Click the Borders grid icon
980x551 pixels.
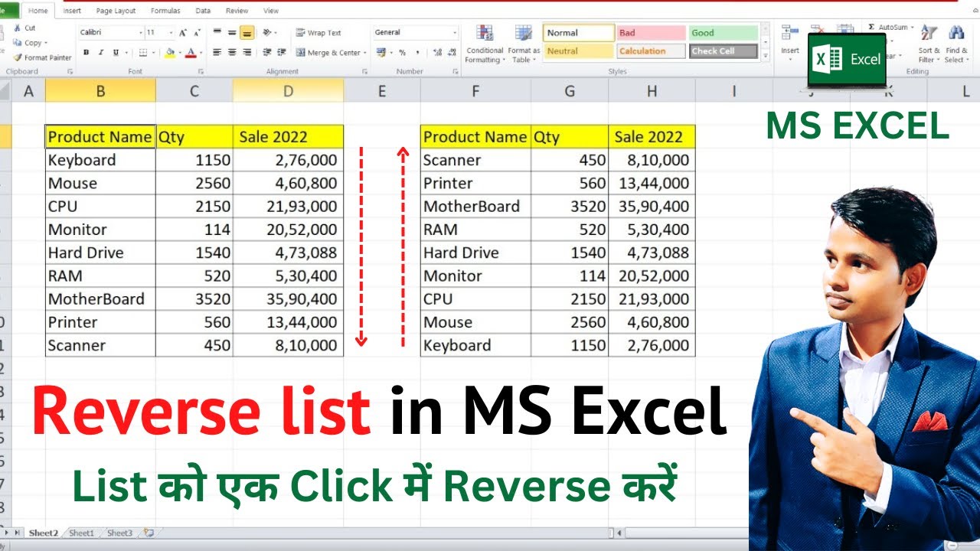click(x=142, y=53)
